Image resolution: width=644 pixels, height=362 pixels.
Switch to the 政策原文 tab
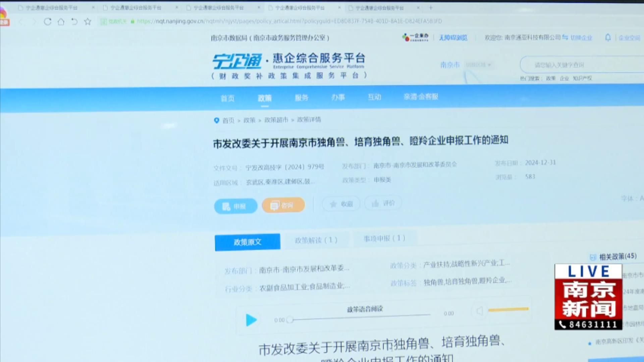point(248,242)
